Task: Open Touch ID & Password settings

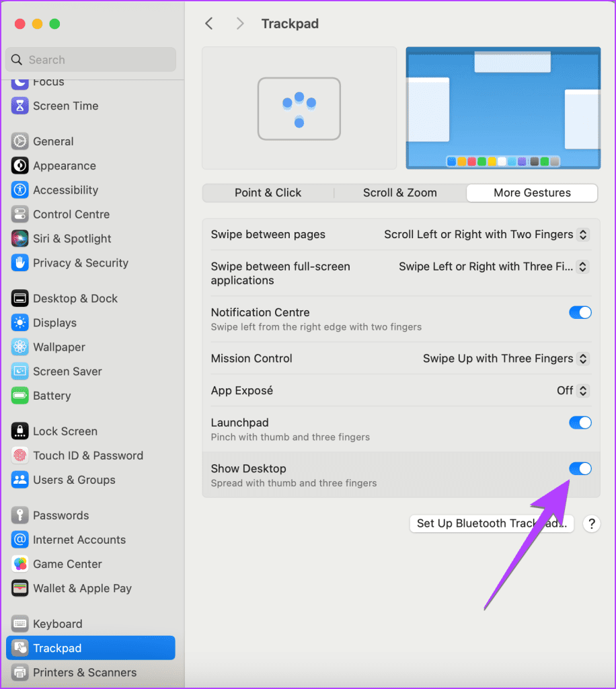Action: click(88, 456)
